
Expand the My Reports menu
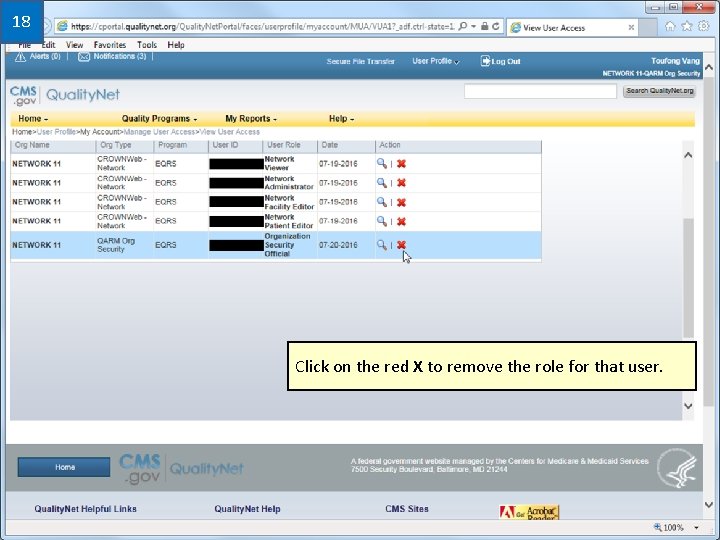point(251,118)
